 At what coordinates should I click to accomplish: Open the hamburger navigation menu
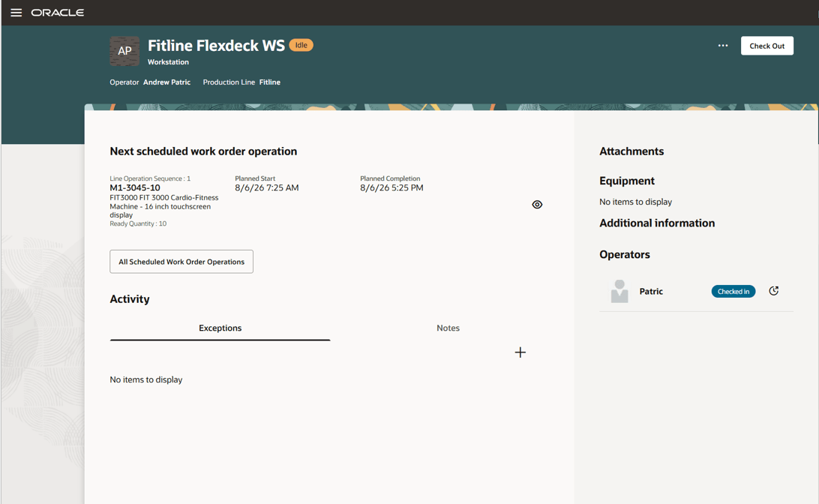(16, 13)
